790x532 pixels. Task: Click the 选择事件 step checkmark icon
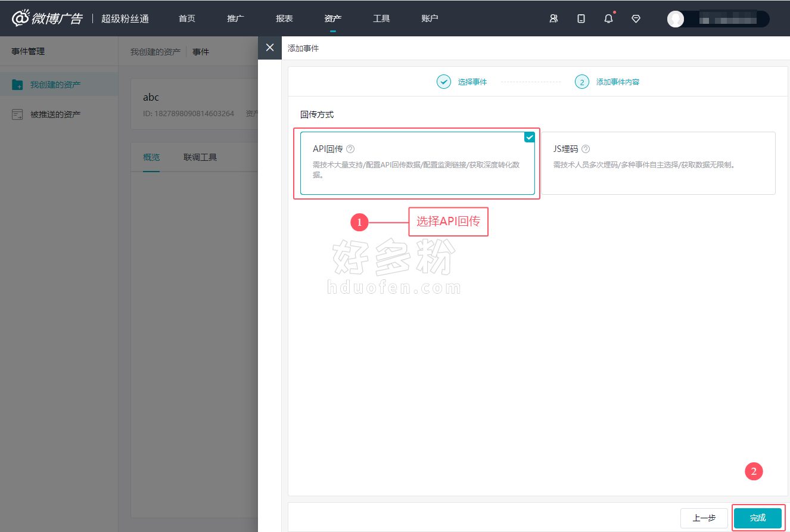(444, 82)
